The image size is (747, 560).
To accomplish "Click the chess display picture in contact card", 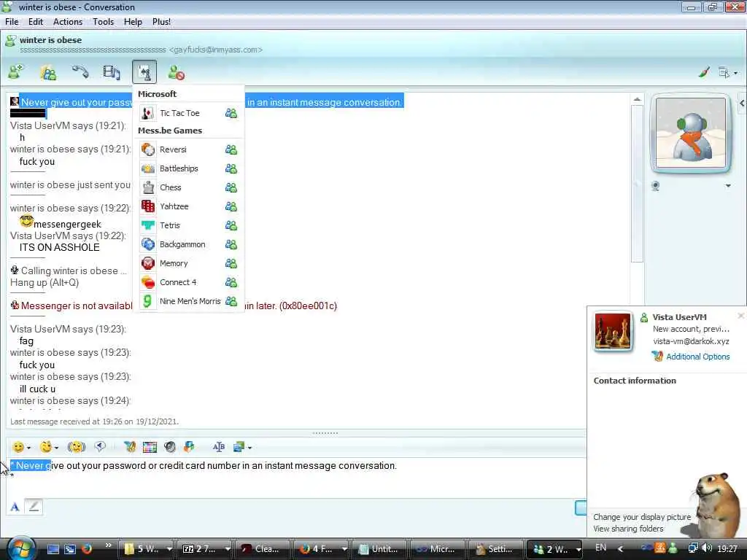I will (x=613, y=332).
